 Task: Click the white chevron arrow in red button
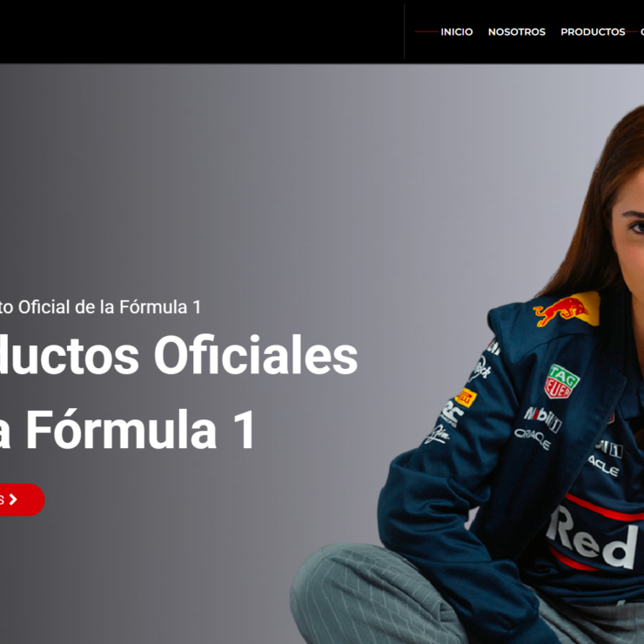click(13, 500)
